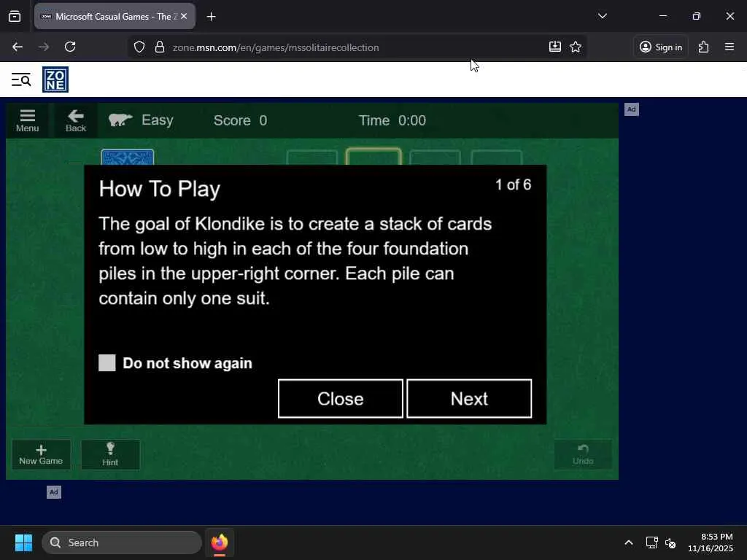Install site as app icon
This screenshot has height=560, width=747.
[555, 47]
